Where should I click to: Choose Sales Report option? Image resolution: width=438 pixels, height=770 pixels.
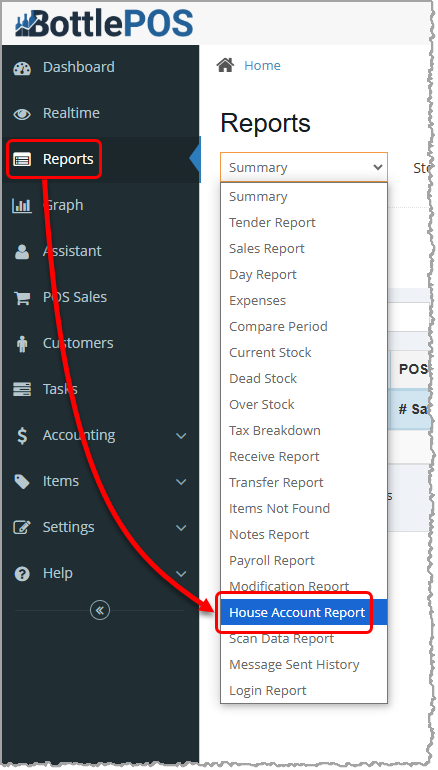tap(304, 249)
